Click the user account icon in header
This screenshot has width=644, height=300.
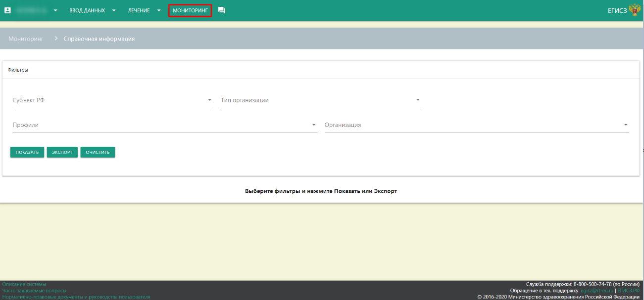7,10
